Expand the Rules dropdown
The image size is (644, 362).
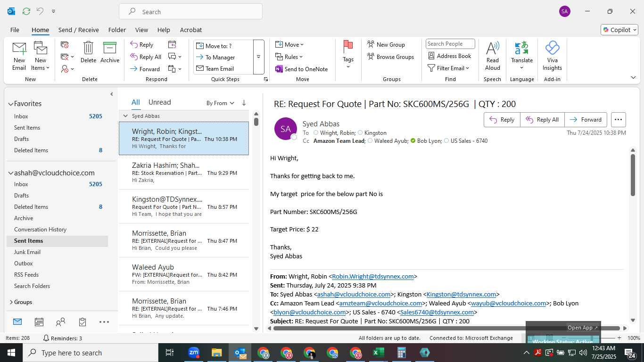pyautogui.click(x=289, y=57)
